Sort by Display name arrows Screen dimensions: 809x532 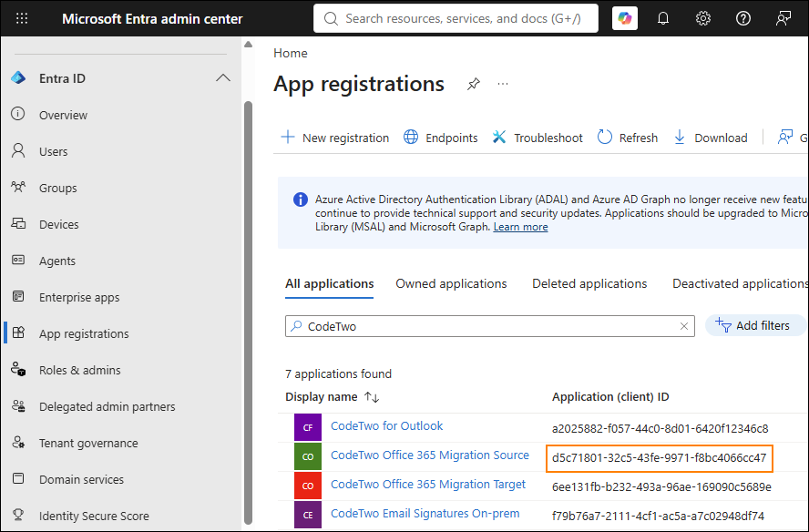pos(372,397)
